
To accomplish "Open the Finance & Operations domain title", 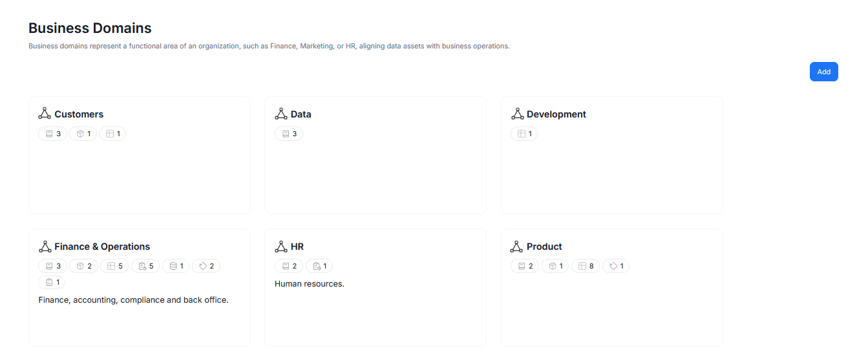I will coord(102,247).
